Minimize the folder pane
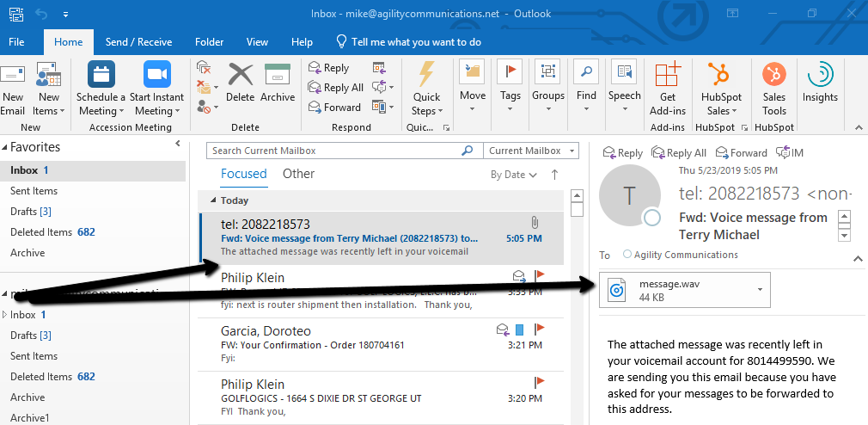The image size is (868, 425). point(178,144)
